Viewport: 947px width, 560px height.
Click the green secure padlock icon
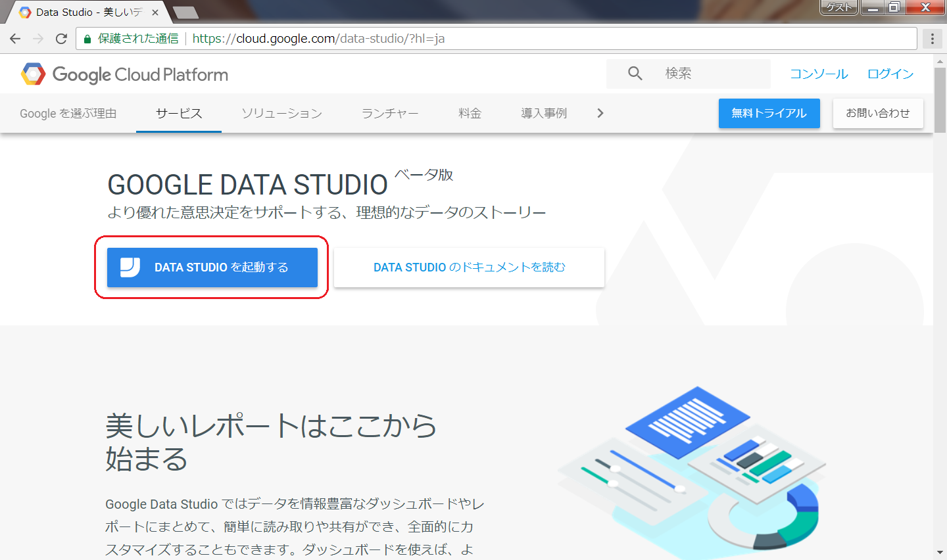pyautogui.click(x=87, y=39)
